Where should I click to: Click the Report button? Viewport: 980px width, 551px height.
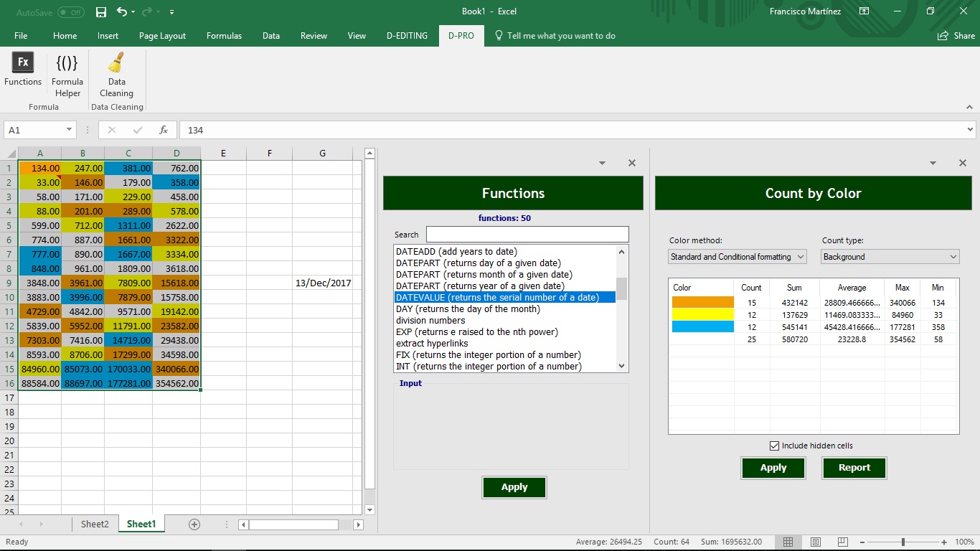click(854, 468)
